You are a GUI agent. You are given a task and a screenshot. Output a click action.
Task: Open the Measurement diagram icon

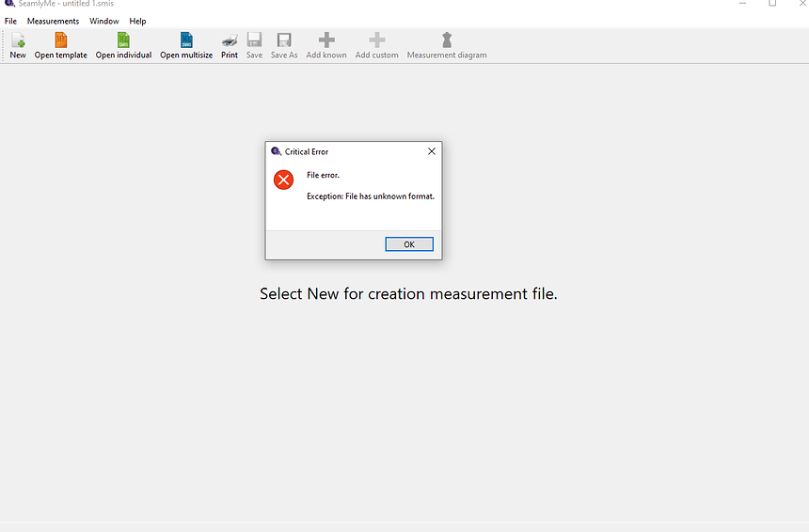(447, 40)
